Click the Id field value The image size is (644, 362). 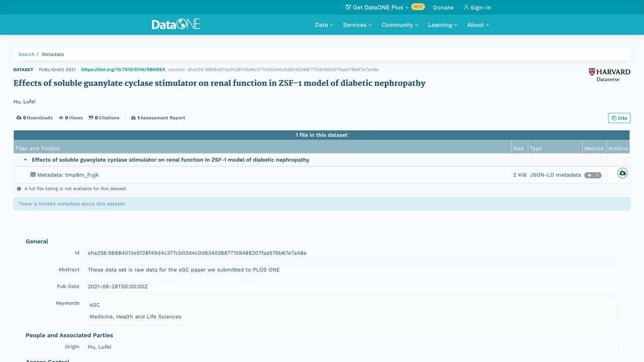pyautogui.click(x=352, y=253)
